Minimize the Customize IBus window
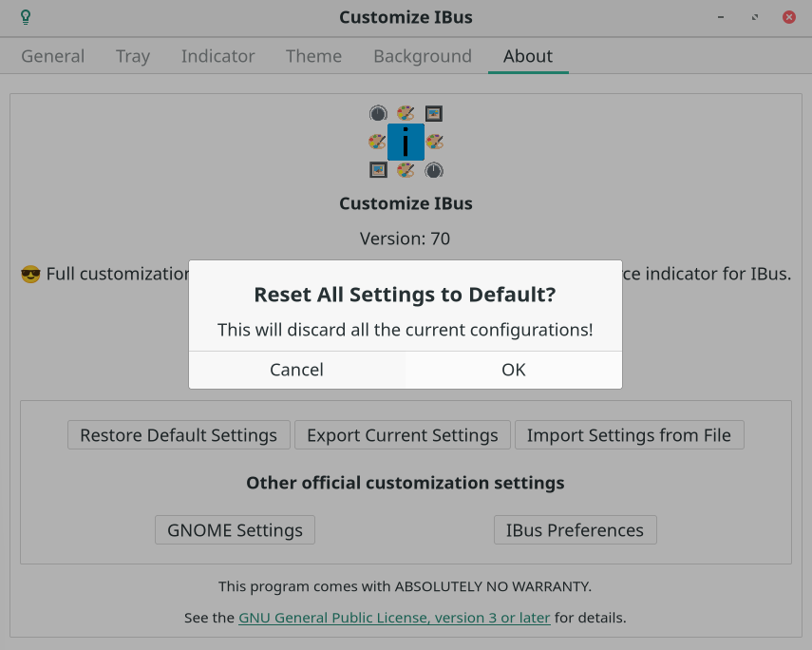The width and height of the screenshot is (812, 650). pyautogui.click(x=721, y=17)
